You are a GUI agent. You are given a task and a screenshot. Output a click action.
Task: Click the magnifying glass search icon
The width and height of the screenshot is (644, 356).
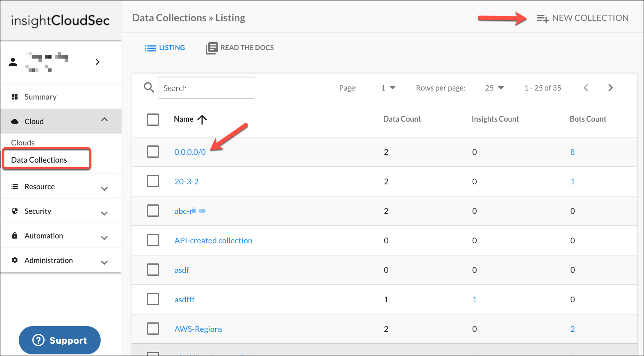149,87
